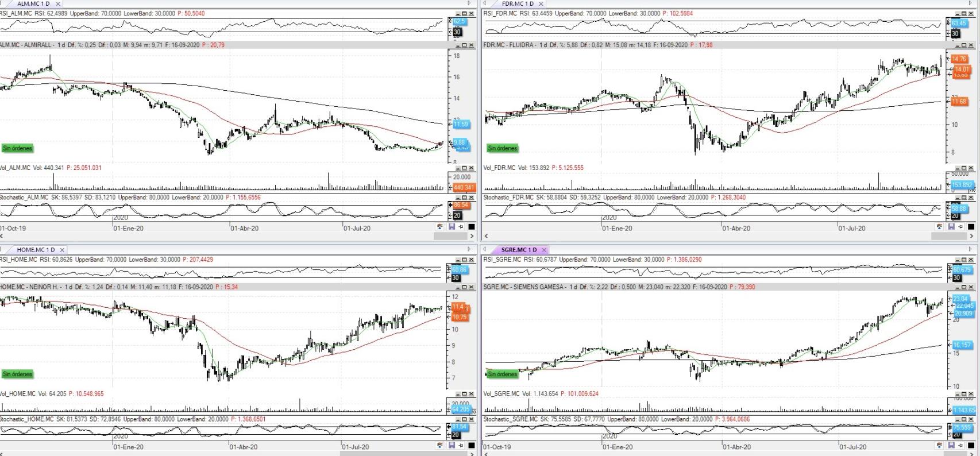The image size is (980, 456).
Task: Open the template icon in the ALM.MC chart toolbar
Action: tap(440, 226)
